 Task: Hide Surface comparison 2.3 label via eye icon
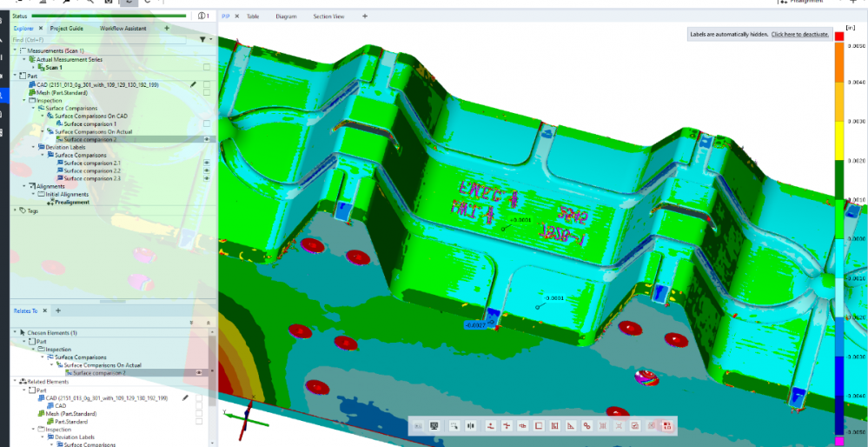pos(207,178)
